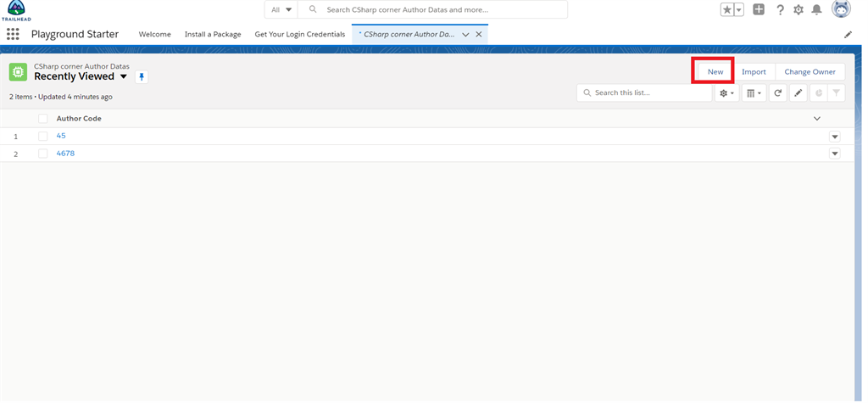The image size is (868, 403).
Task: Open row actions for record 4678
Action: click(x=834, y=154)
